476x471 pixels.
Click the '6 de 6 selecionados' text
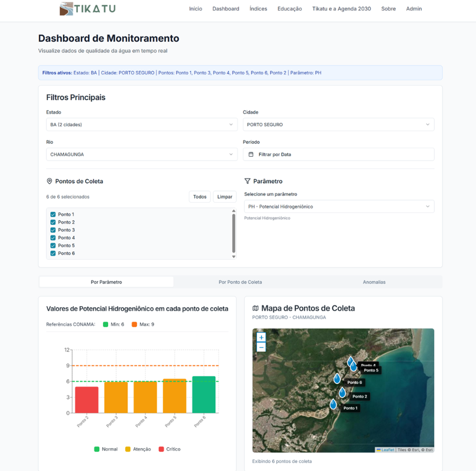[68, 197]
